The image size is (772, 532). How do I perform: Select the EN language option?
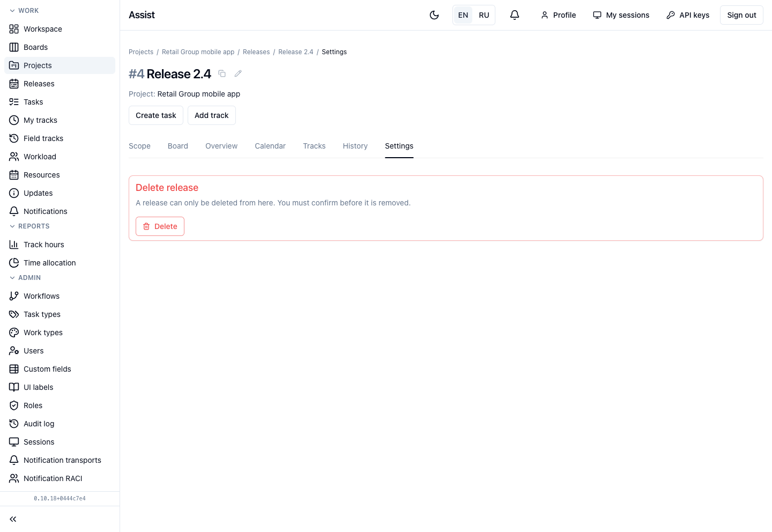[463, 15]
